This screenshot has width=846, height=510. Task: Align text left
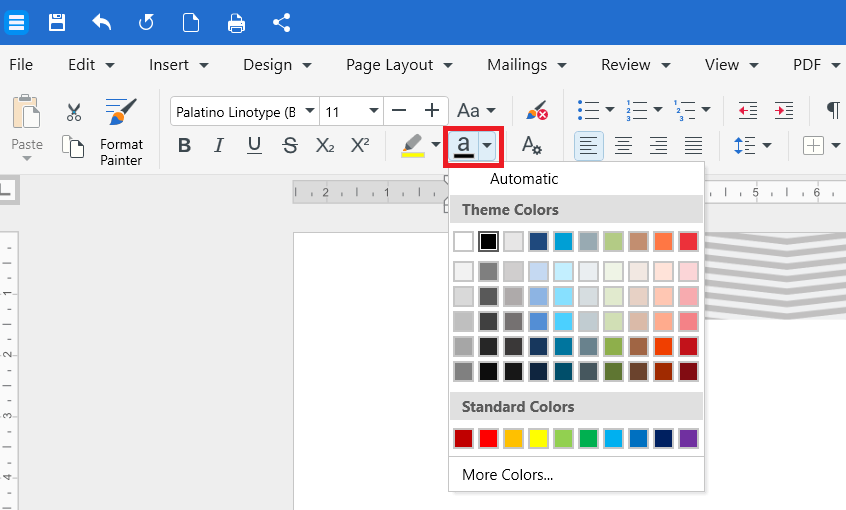pyautogui.click(x=588, y=146)
